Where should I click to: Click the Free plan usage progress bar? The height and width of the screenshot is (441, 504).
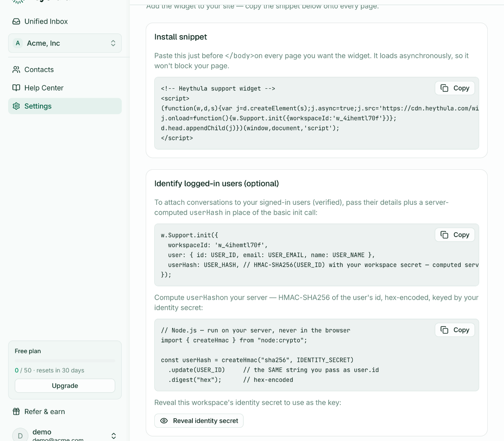(x=65, y=361)
